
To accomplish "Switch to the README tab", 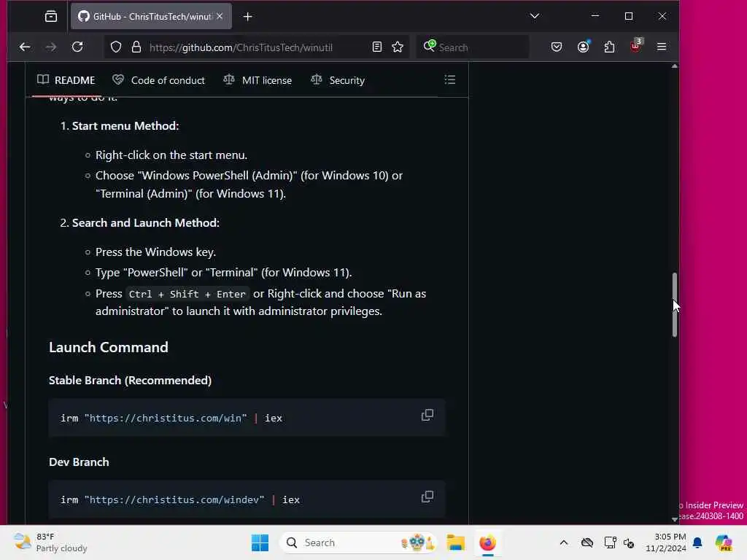I will point(66,80).
